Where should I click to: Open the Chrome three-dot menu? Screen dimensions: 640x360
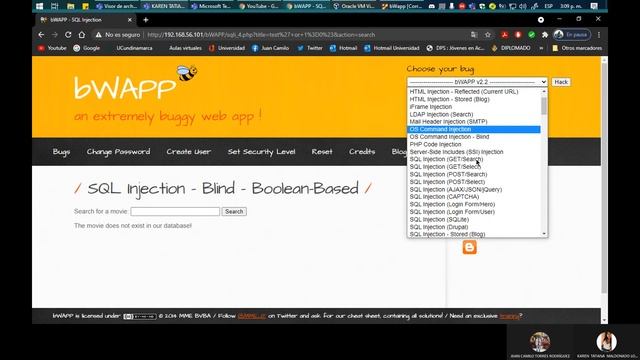599,35
